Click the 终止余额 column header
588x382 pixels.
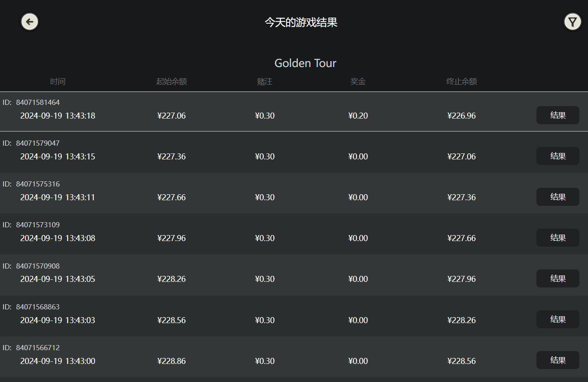(462, 82)
